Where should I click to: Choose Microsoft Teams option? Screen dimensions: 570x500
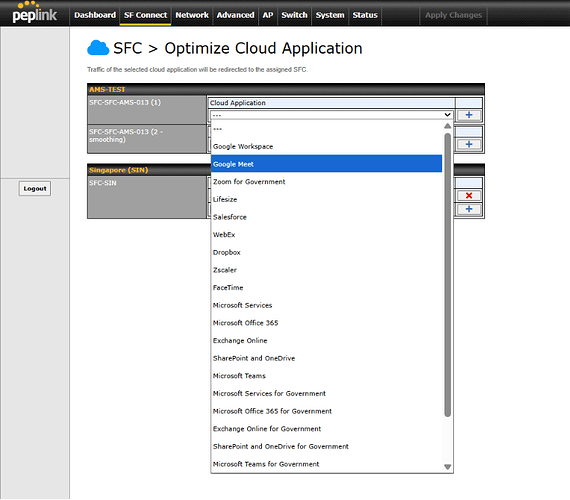pyautogui.click(x=326, y=376)
